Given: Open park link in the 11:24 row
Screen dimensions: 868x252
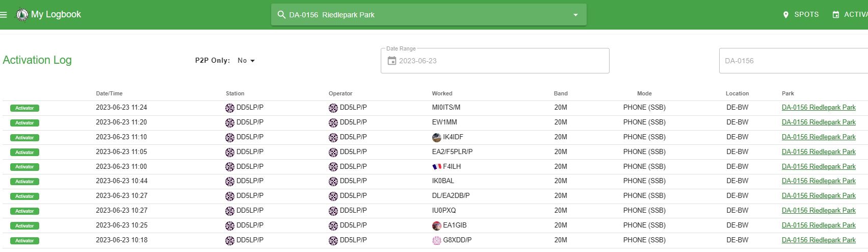Looking at the screenshot, I should coord(818,108).
